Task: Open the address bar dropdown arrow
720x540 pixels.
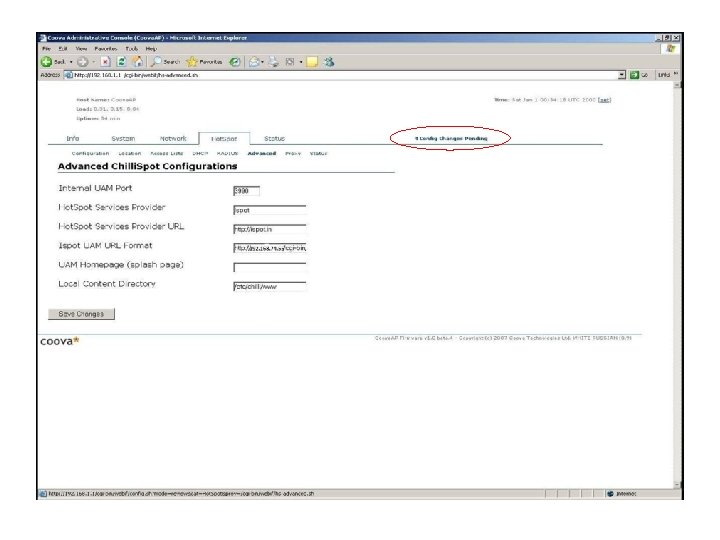Action: (622, 75)
